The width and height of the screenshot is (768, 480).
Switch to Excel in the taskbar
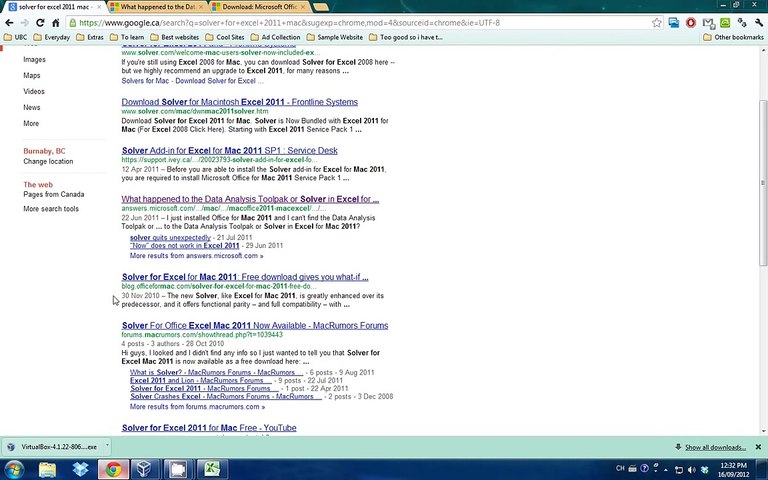pos(212,469)
